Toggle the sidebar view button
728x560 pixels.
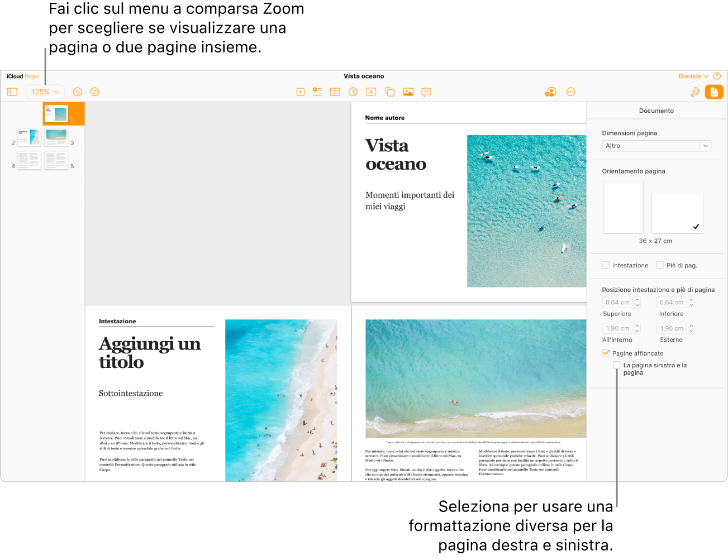12,92
